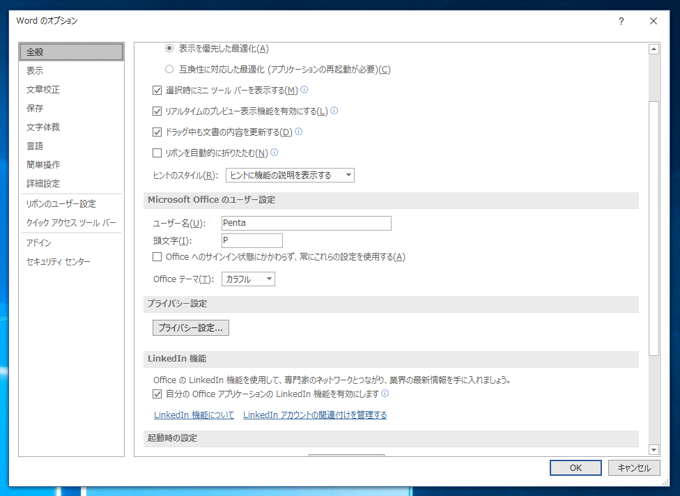Open Office テーマ dropdown showing カラフル
The image size is (680, 496).
click(248, 279)
